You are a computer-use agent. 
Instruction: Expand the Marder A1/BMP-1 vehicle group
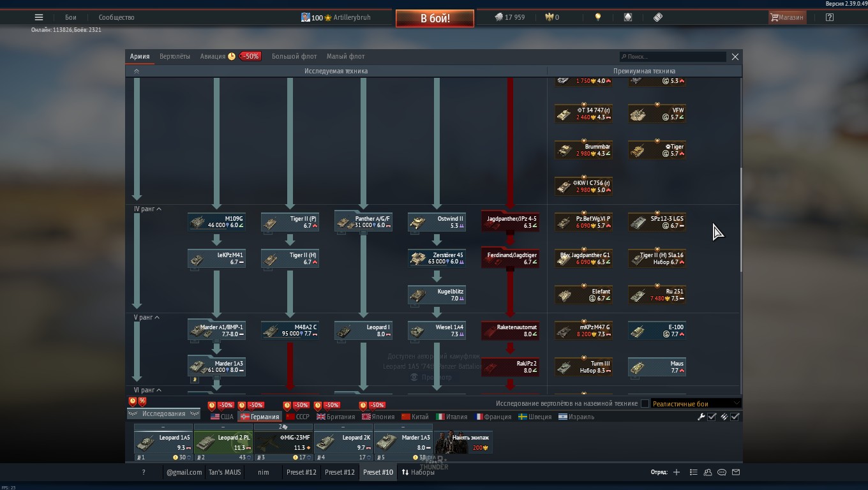[x=217, y=330]
